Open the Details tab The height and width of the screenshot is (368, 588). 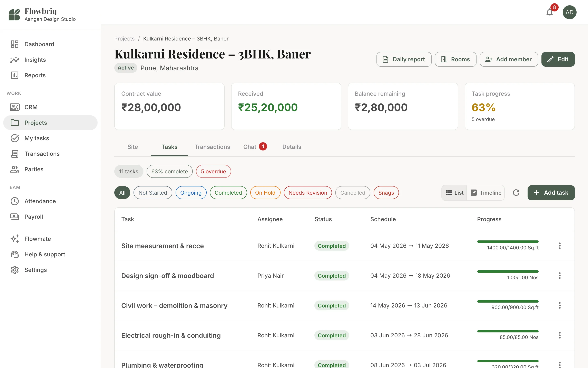click(x=292, y=147)
